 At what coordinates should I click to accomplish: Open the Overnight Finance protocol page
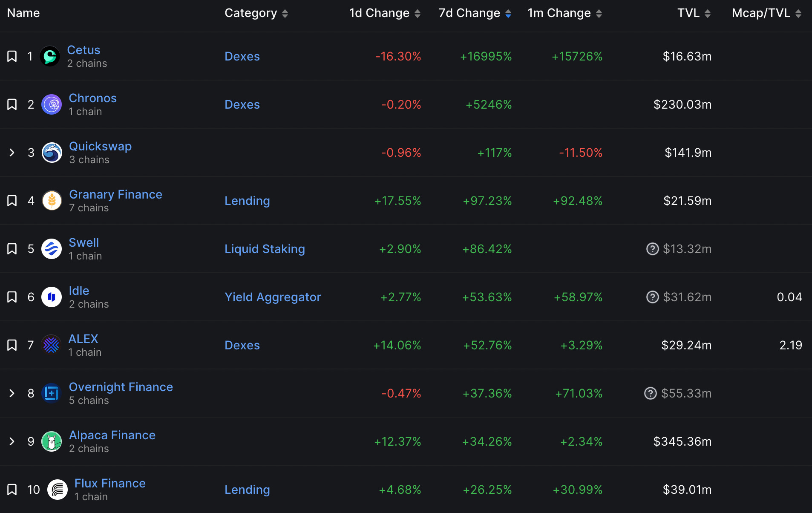(121, 387)
